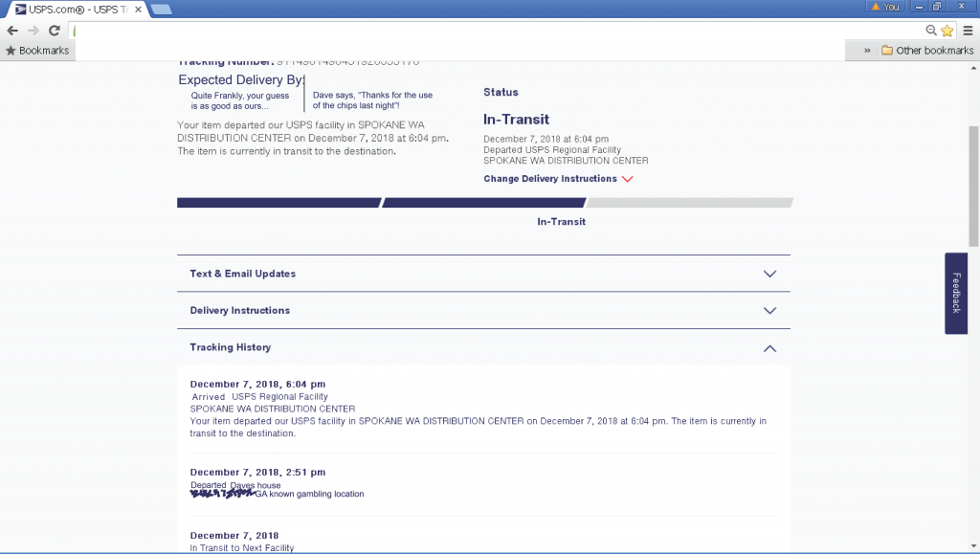This screenshot has width=980, height=554.
Task: Click the In-Transit status heading
Action: [x=516, y=120]
